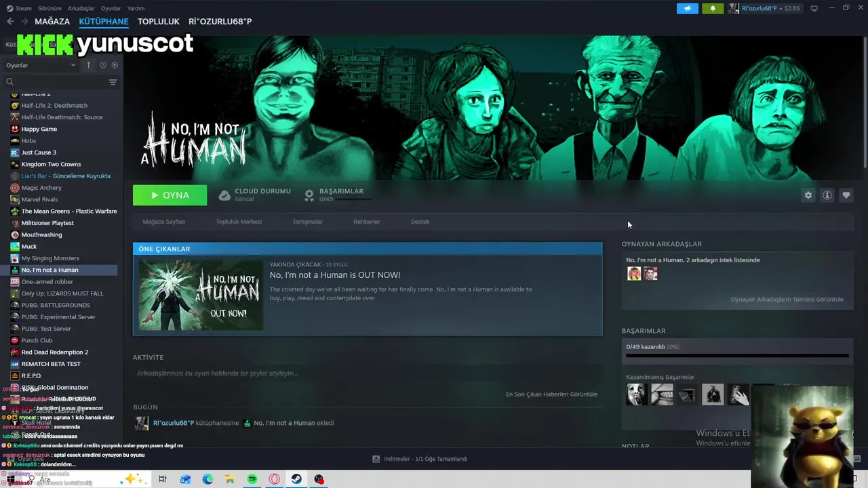Image resolution: width=868 pixels, height=488 pixels.
Task: Go back with the left arrow
Action: pos(10,21)
